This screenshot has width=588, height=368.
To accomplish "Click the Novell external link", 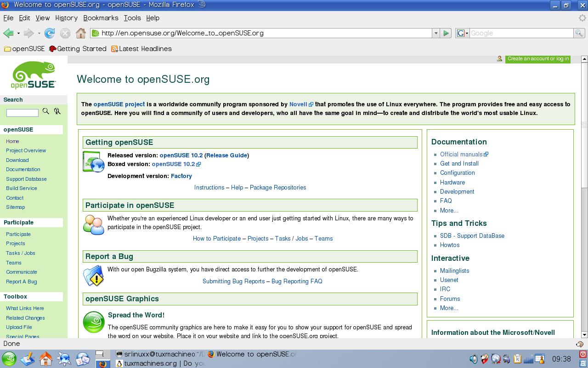I will (x=301, y=104).
